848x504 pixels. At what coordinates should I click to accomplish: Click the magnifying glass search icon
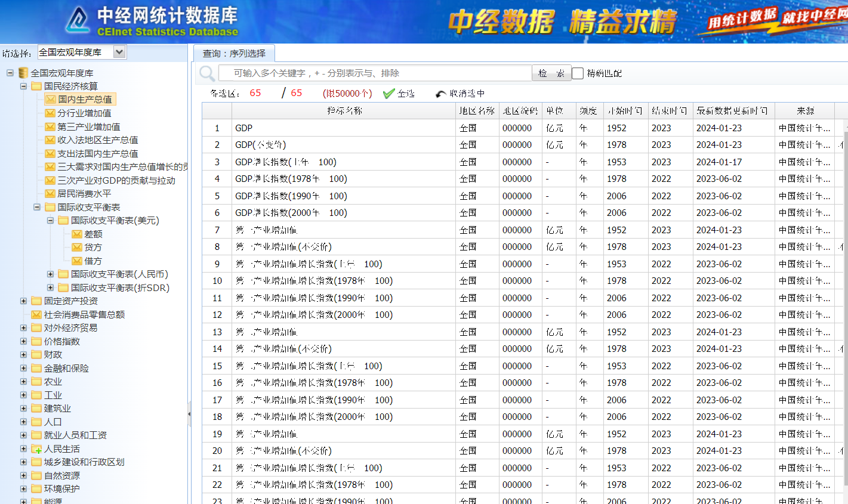coord(207,72)
